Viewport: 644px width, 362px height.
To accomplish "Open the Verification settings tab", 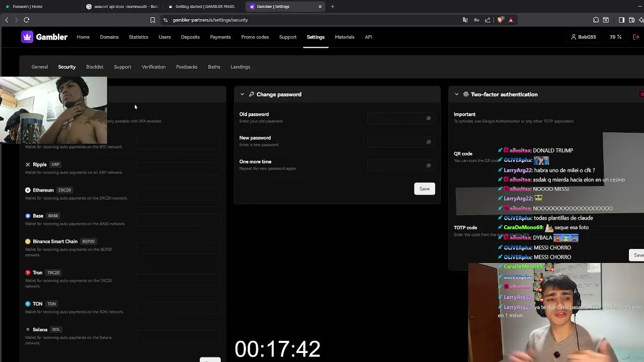I will click(x=153, y=67).
